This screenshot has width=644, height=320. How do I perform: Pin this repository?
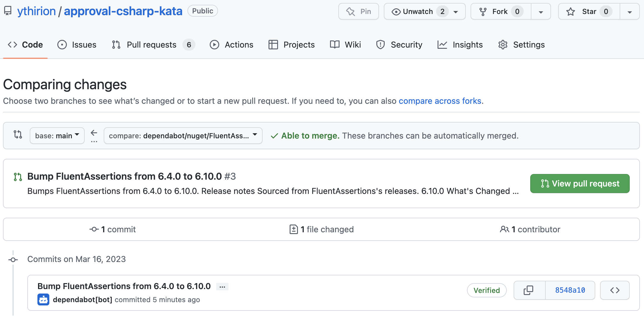[359, 12]
